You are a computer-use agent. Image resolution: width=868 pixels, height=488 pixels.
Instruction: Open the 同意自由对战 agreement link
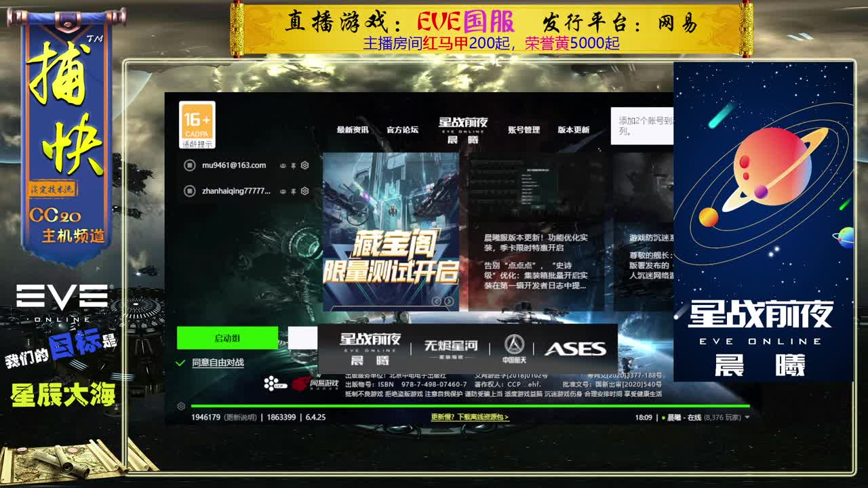point(218,363)
